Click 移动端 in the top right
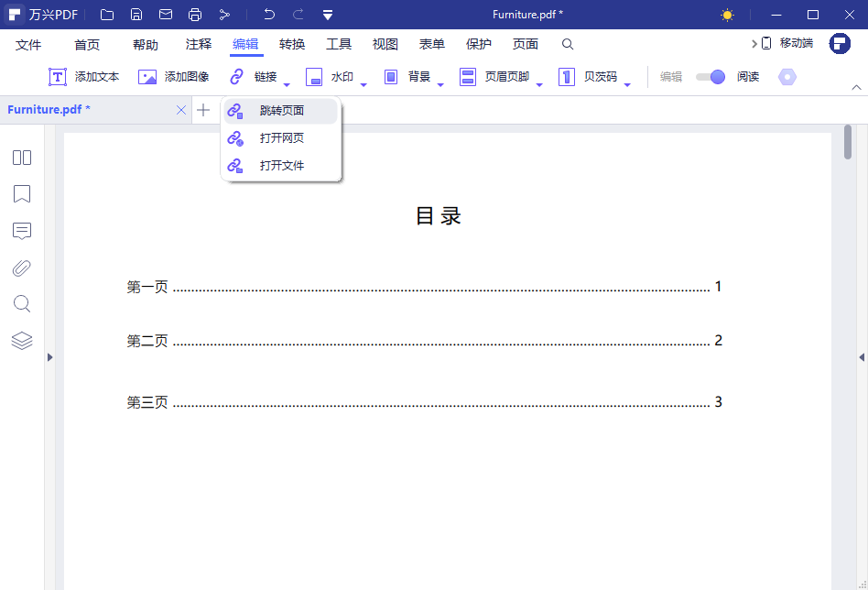The height and width of the screenshot is (590, 868). point(797,41)
